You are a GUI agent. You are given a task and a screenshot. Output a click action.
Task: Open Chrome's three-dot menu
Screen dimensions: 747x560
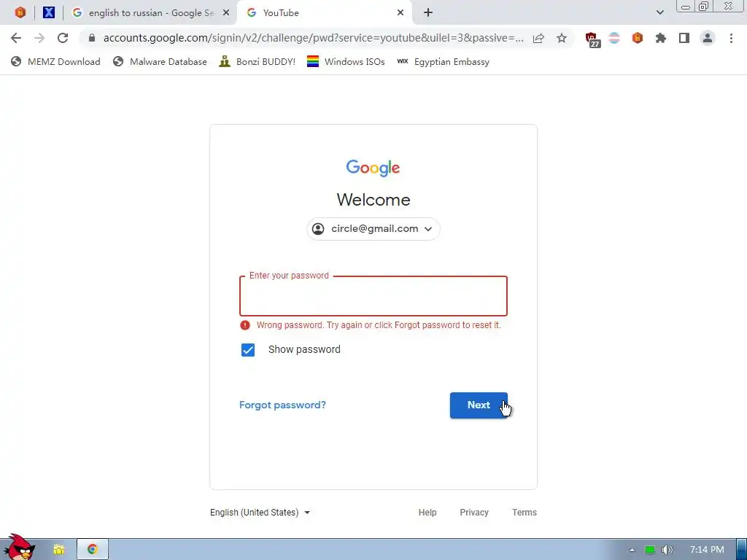tap(731, 38)
